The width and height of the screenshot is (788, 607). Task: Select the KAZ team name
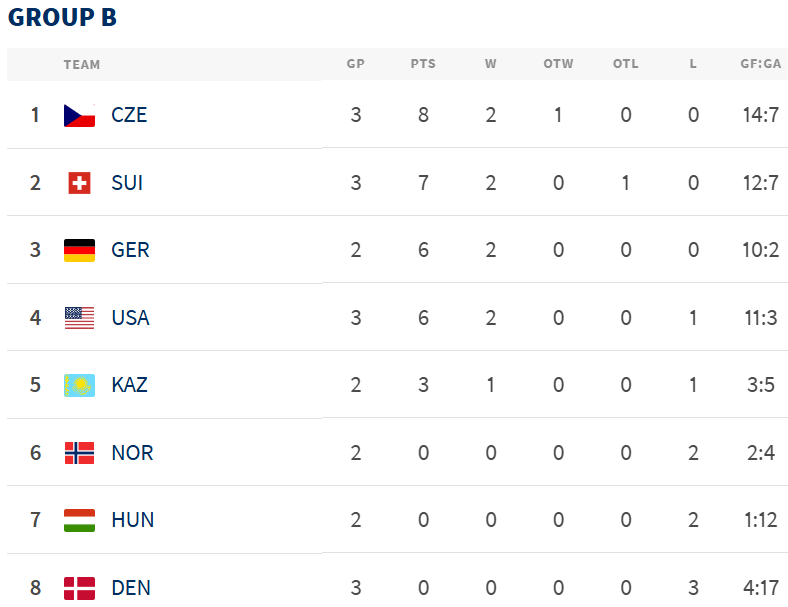[130, 385]
